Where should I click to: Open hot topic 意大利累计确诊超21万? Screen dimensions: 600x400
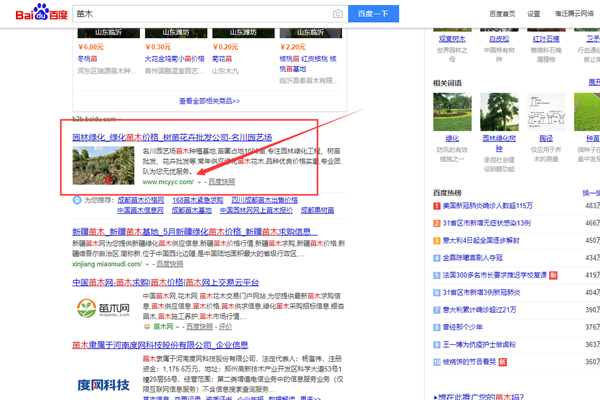(479, 310)
